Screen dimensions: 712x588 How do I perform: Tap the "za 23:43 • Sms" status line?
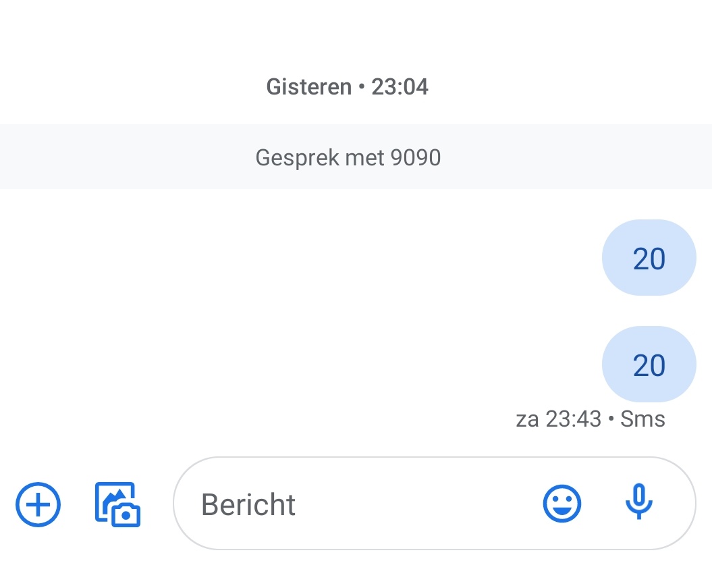tap(591, 419)
